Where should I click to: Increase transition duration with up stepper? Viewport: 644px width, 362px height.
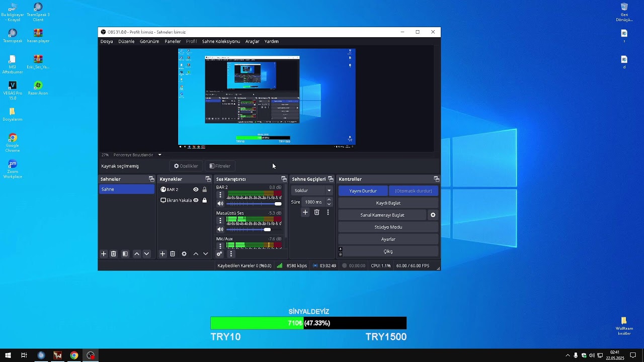click(x=329, y=200)
